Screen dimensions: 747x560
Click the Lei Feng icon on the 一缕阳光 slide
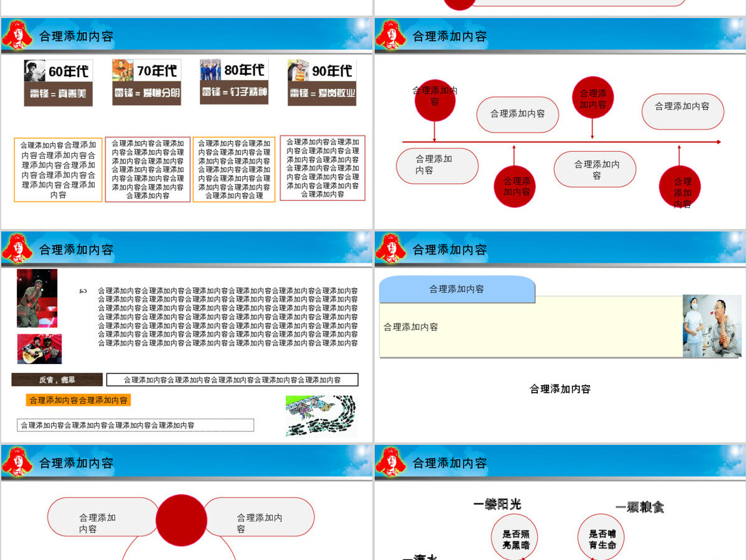click(x=390, y=462)
